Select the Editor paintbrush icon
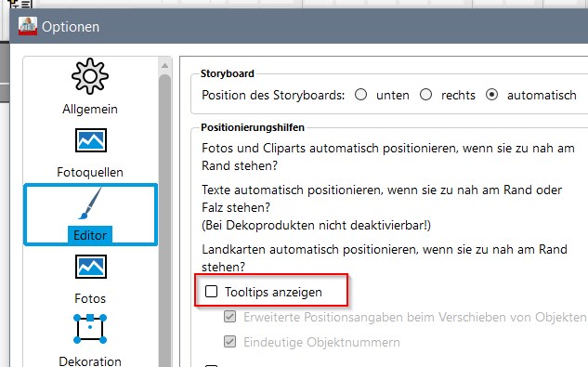Image resolution: width=588 pixels, height=367 pixels. click(90, 203)
